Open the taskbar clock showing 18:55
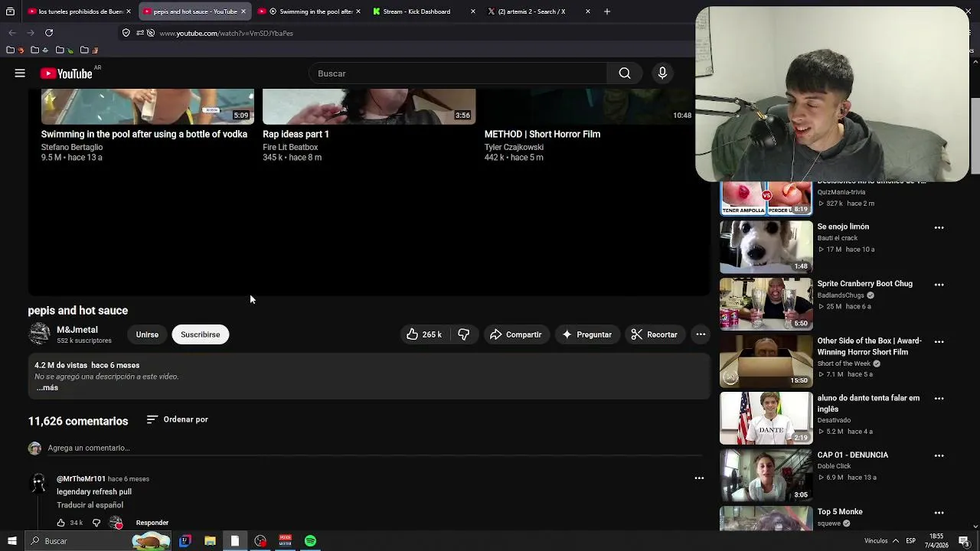The width and height of the screenshot is (980, 551). point(937,540)
